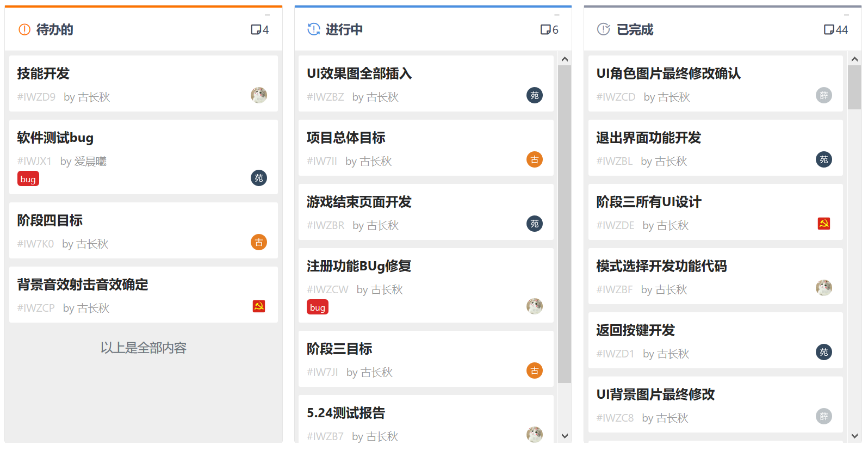Click scroll-down arrow in 进行中 column
This screenshot has width=868, height=451.
[565, 436]
